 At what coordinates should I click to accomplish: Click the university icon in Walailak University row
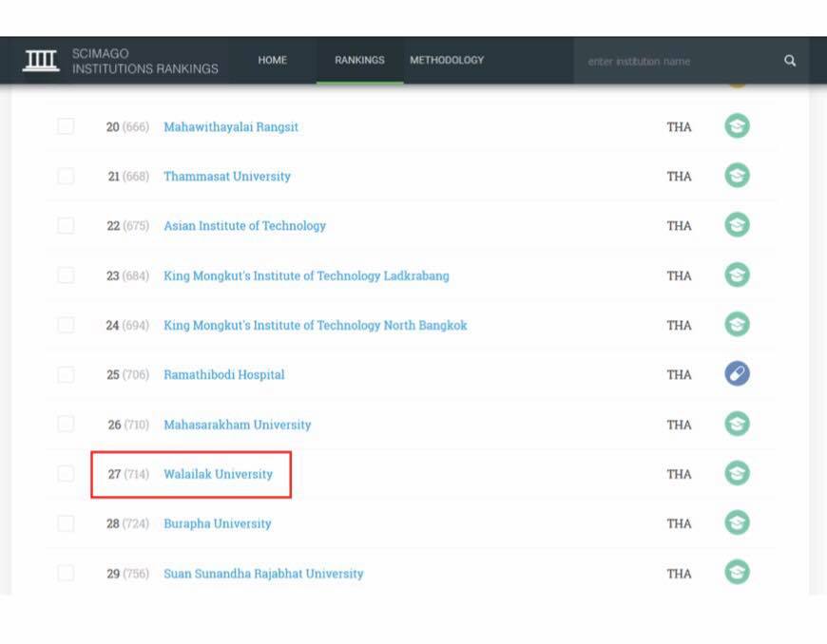tap(737, 473)
